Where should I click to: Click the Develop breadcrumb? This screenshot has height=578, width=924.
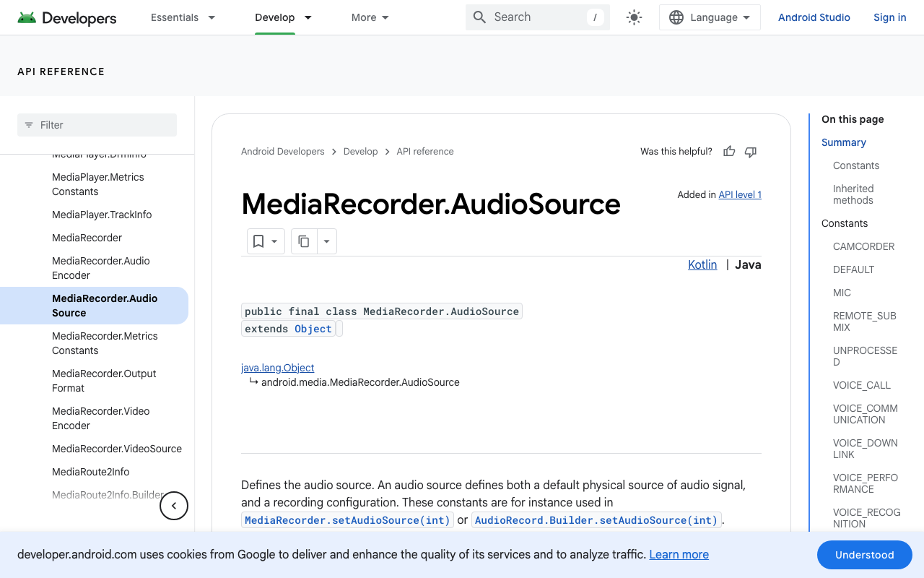(360, 151)
